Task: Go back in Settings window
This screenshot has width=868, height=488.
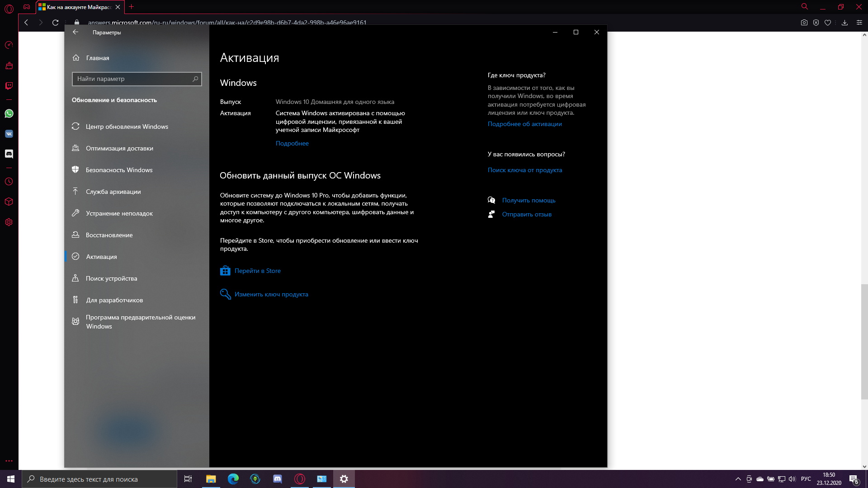Action: click(x=75, y=32)
